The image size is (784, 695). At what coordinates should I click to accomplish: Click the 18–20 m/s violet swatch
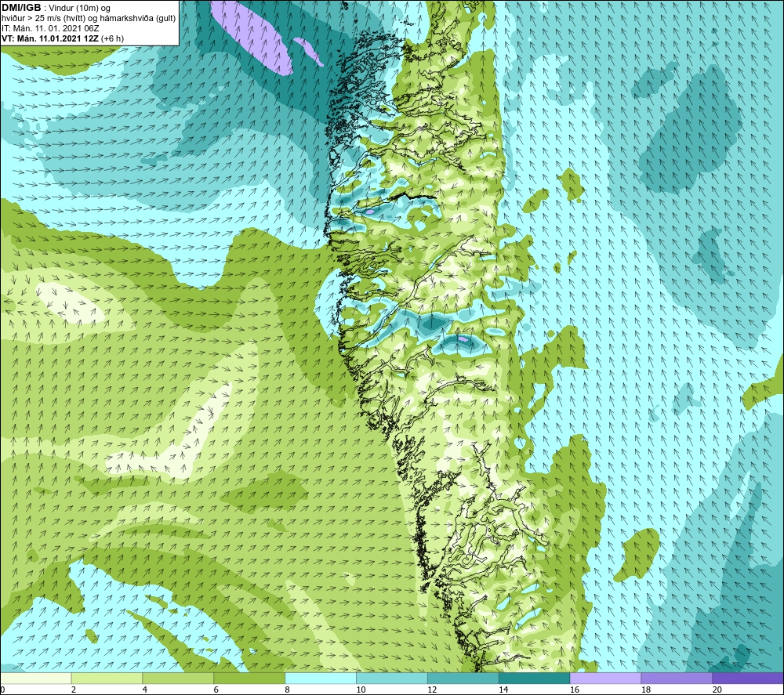(x=677, y=678)
